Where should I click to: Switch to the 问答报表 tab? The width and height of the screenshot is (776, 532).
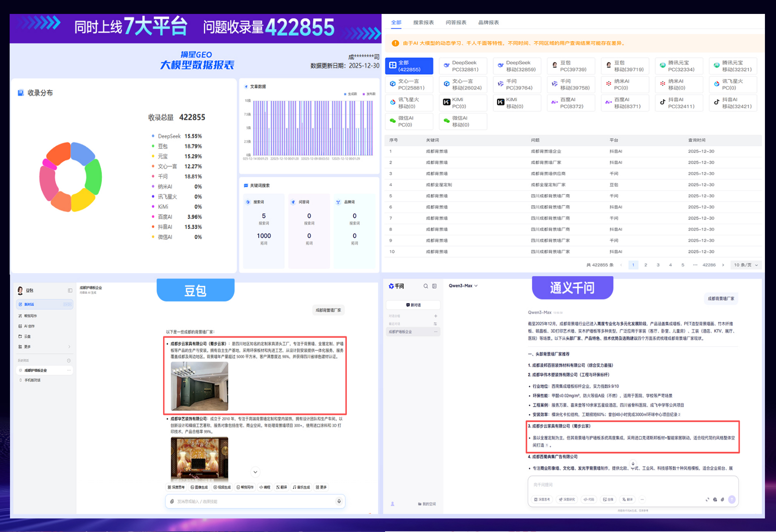tap(456, 22)
